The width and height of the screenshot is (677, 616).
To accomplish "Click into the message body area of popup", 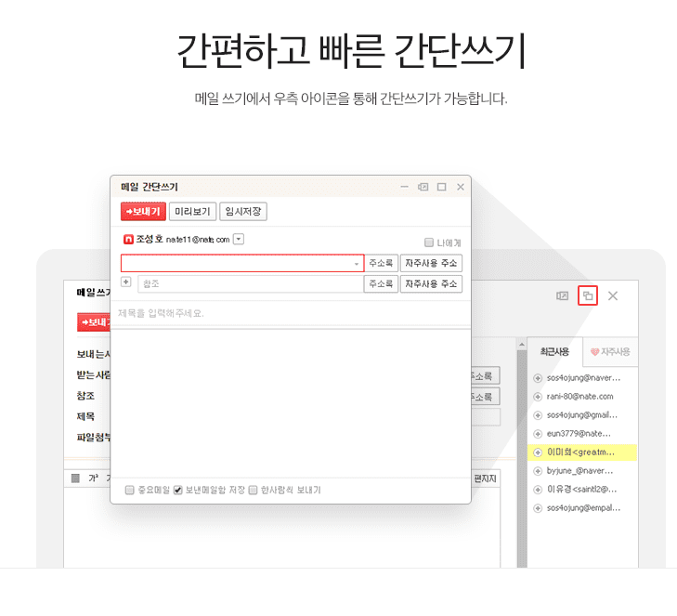I will pos(290,401).
